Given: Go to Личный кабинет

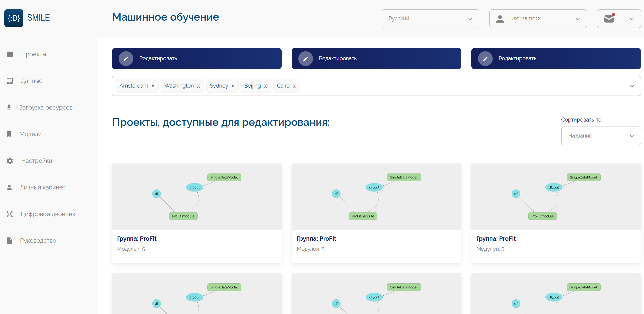Looking at the screenshot, I should click(43, 187).
